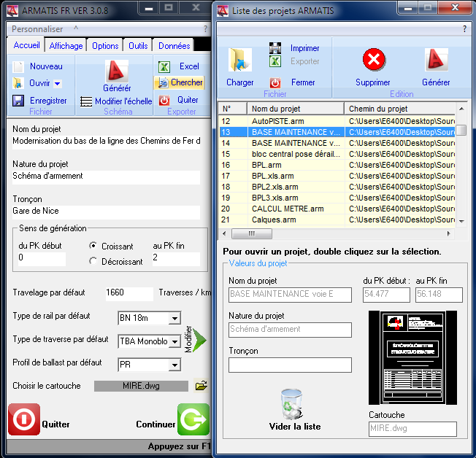
Task: Click the red Quiter power icon
Action: point(164,101)
